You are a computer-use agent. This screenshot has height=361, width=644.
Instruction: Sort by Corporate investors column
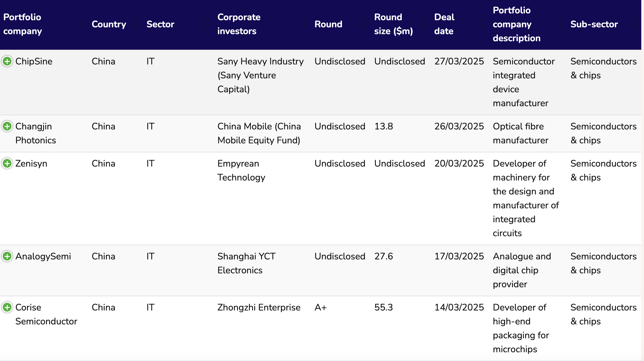pyautogui.click(x=303, y=24)
